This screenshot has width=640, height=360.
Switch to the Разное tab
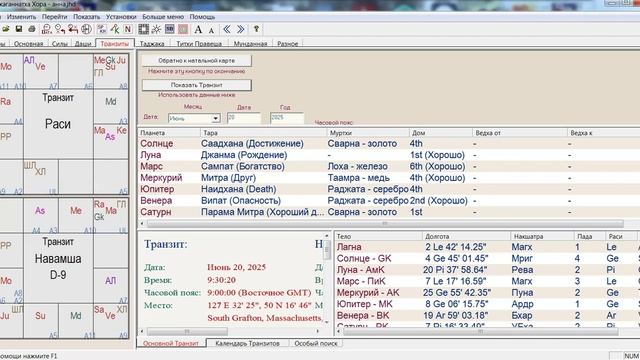click(x=288, y=44)
